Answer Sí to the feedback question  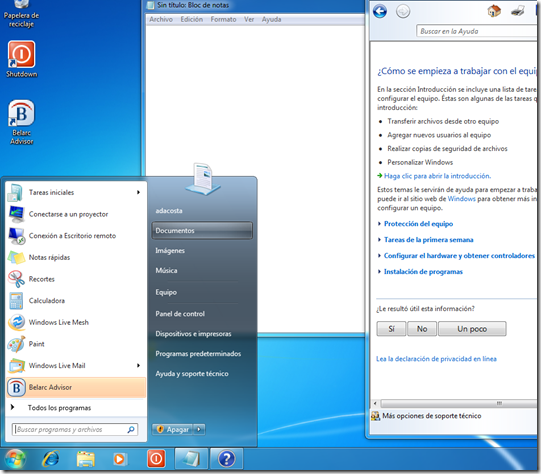point(391,329)
